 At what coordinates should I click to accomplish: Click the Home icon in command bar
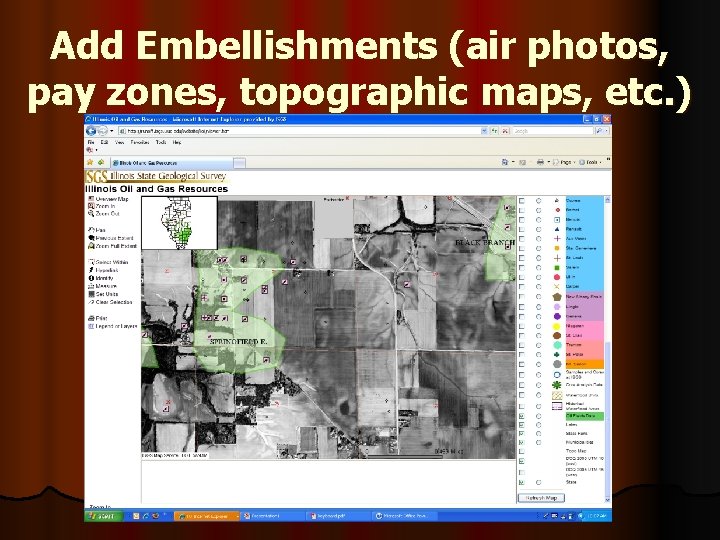[x=505, y=162]
